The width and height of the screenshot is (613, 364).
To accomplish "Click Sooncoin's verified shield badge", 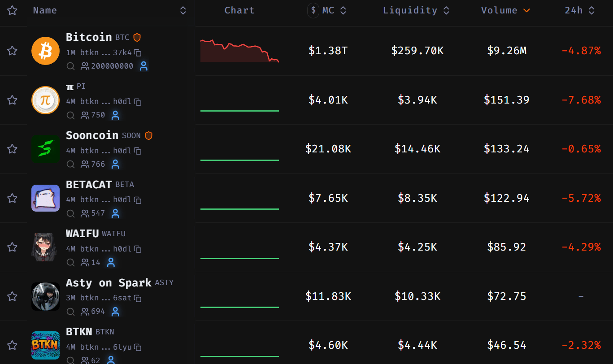I will tap(149, 135).
